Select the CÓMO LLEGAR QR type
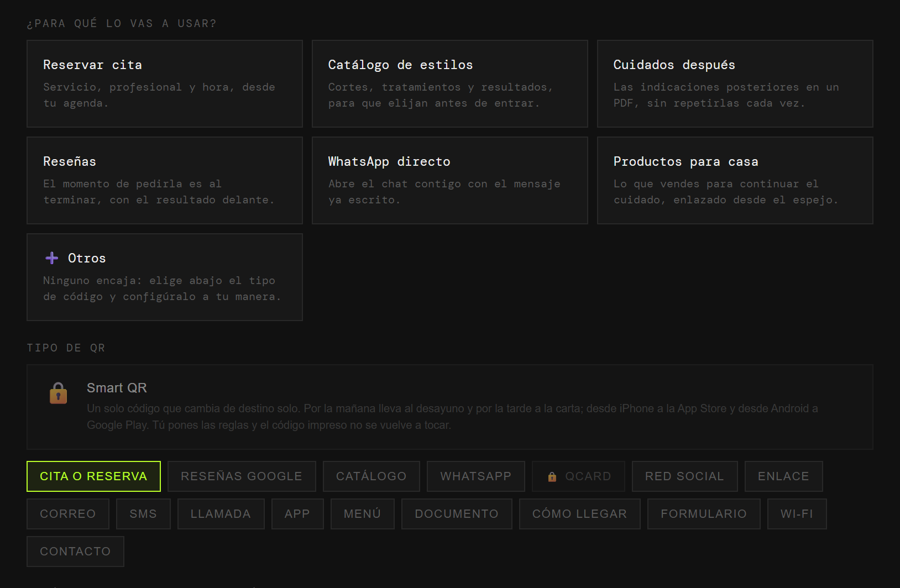Screen dimensions: 900x588 click(580, 514)
